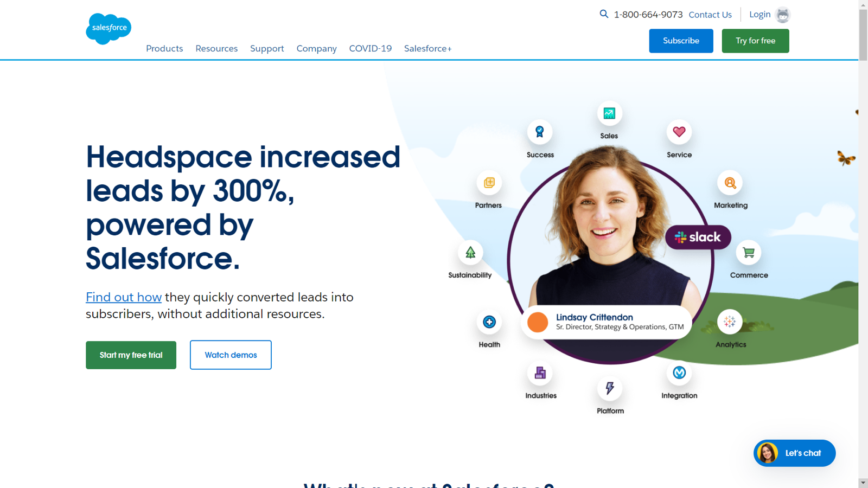
Task: Click the Commerce shopping cart icon
Action: coord(748,252)
